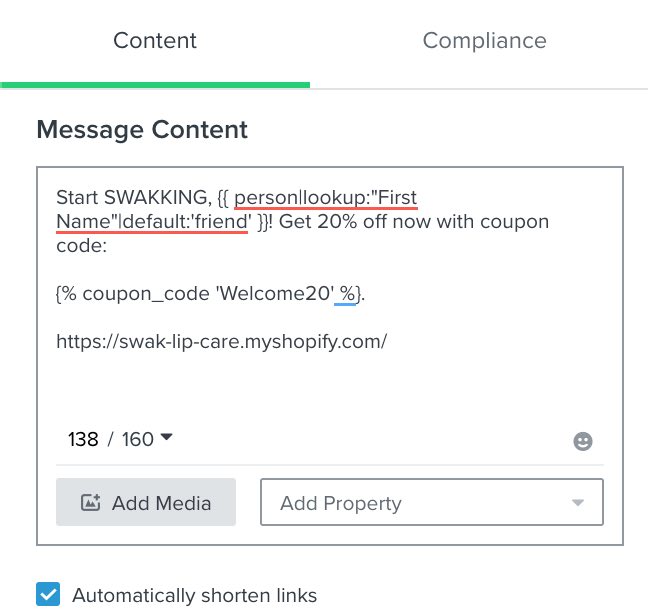
Task: Expand the character count dropdown arrow
Action: tap(167, 437)
